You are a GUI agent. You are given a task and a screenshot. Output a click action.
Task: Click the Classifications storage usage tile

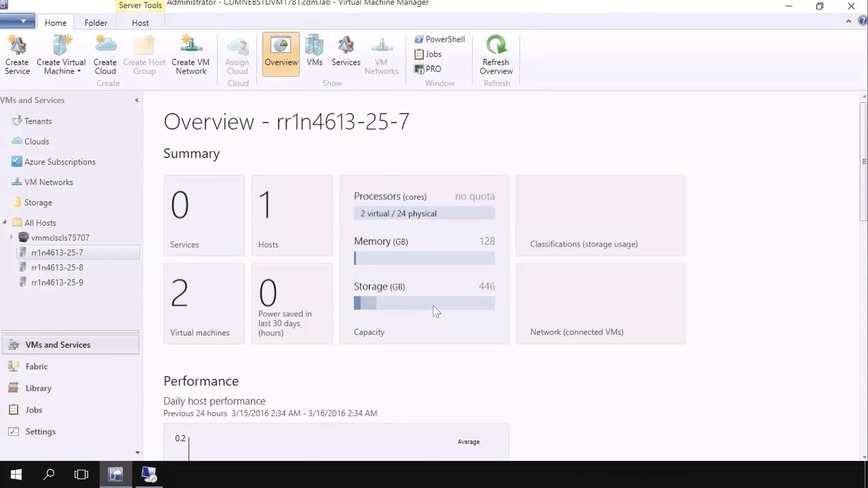[600, 216]
